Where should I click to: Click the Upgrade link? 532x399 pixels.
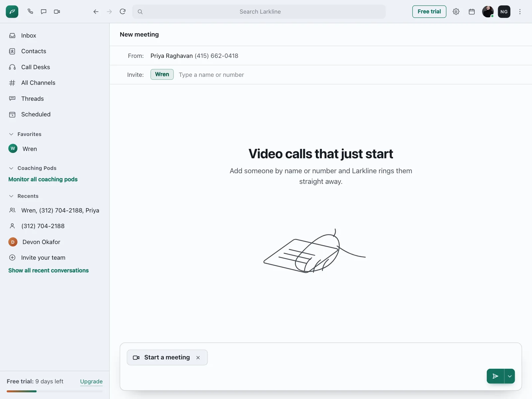(91, 381)
